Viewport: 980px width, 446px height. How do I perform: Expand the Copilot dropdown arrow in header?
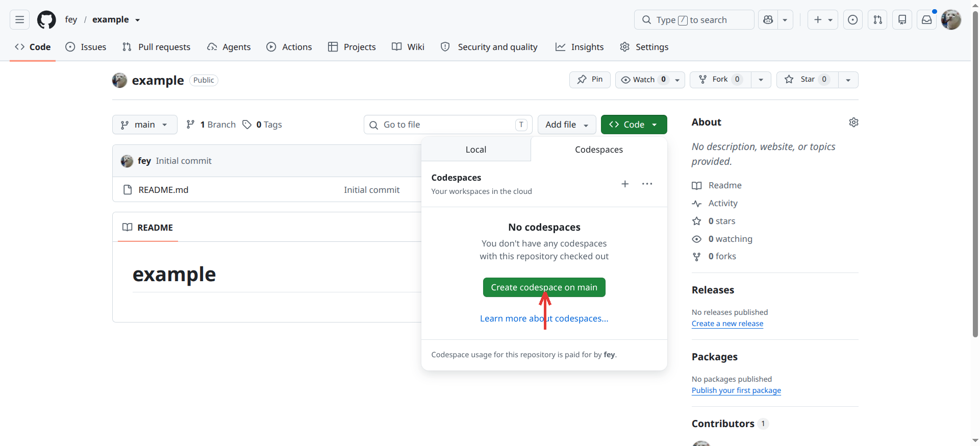pyautogui.click(x=785, y=20)
